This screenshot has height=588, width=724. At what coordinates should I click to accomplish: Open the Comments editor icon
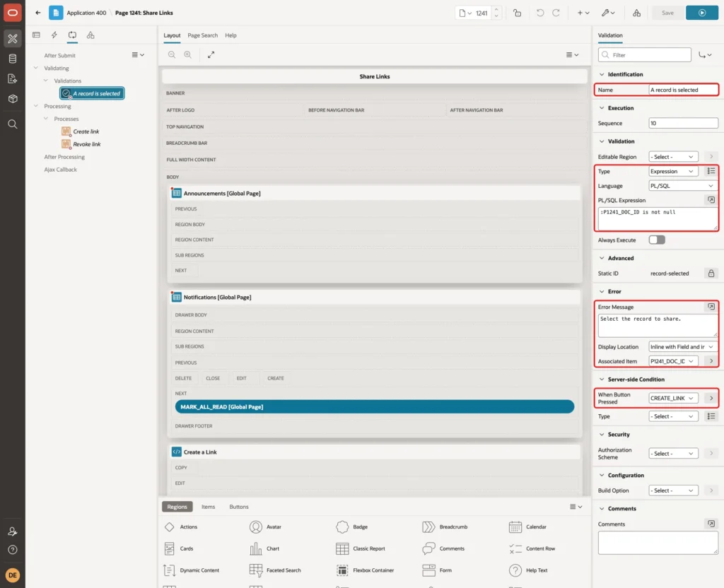[711, 524]
